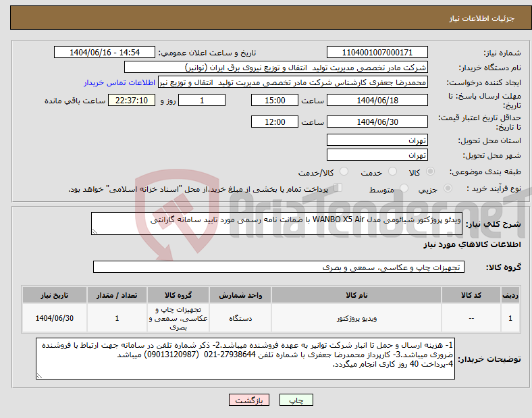
Task: Click the واحد شمارش column header
Action: (240, 295)
